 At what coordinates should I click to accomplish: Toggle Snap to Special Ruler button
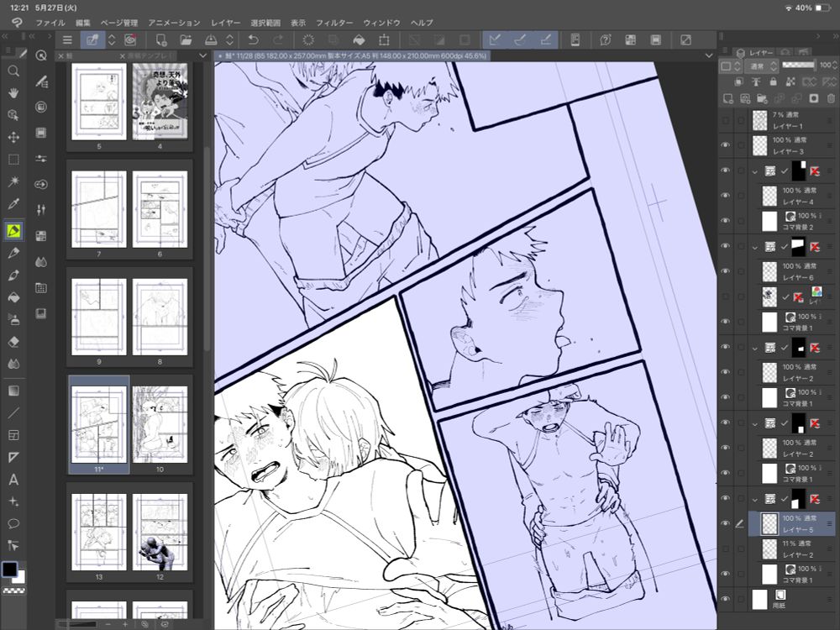tap(520, 40)
